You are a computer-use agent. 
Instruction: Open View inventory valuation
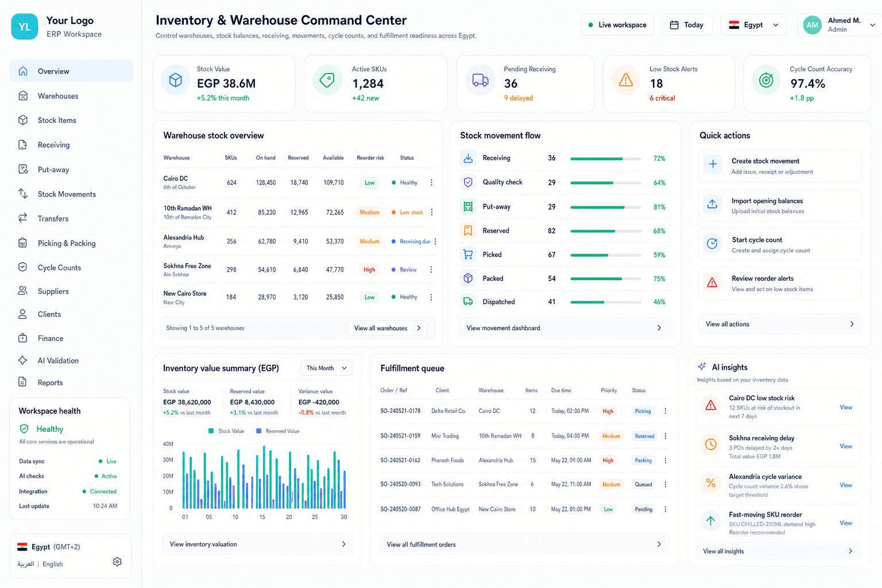(257, 544)
